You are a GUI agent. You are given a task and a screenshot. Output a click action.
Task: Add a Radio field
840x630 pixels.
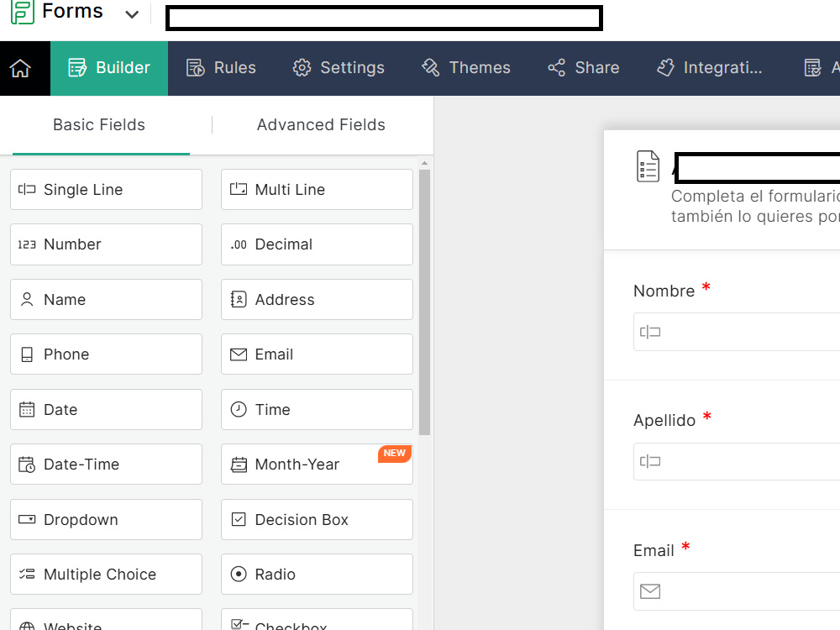tap(317, 574)
